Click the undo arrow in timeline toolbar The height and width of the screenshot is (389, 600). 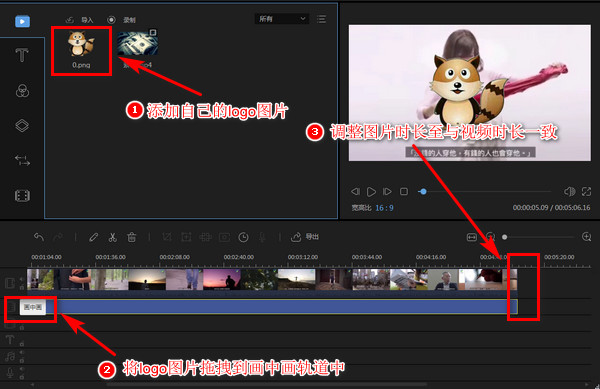coord(39,237)
